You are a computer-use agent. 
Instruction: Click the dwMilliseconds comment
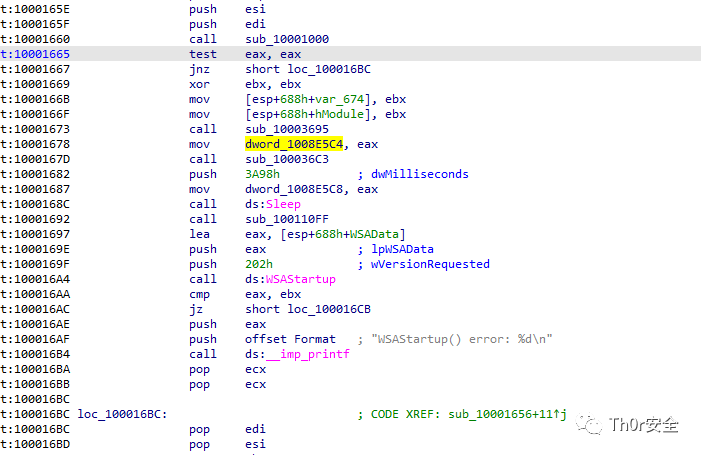tap(420, 174)
